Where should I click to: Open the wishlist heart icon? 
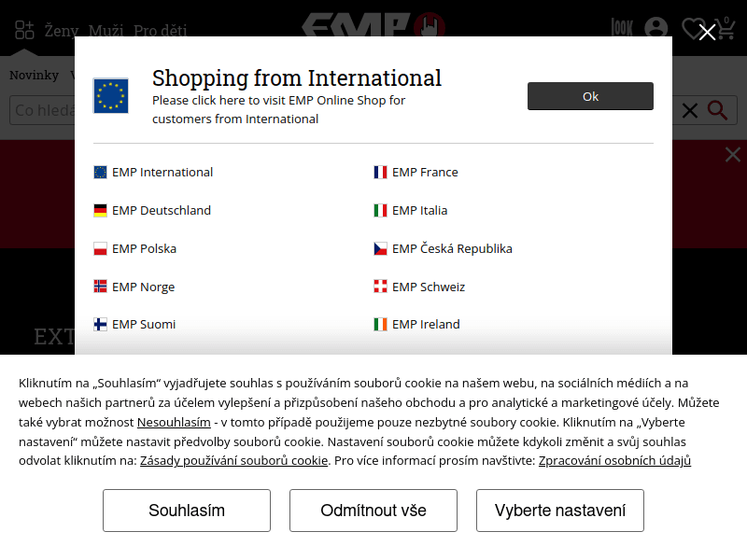click(693, 29)
